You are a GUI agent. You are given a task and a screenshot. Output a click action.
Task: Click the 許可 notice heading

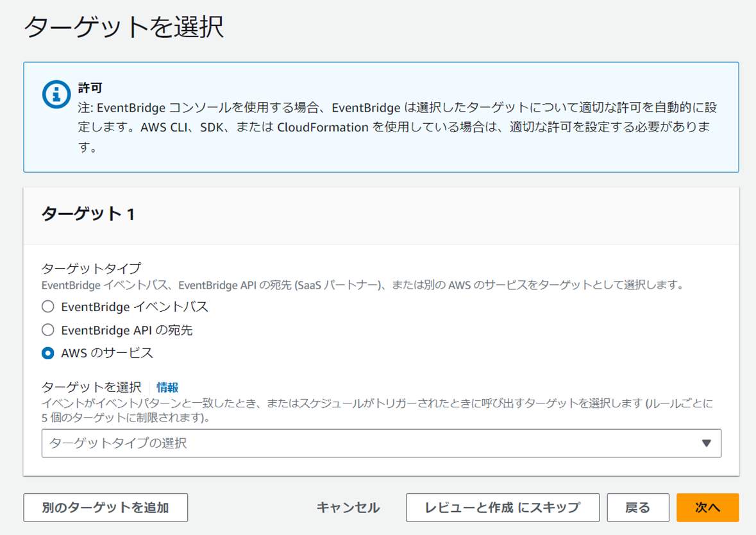tap(90, 88)
